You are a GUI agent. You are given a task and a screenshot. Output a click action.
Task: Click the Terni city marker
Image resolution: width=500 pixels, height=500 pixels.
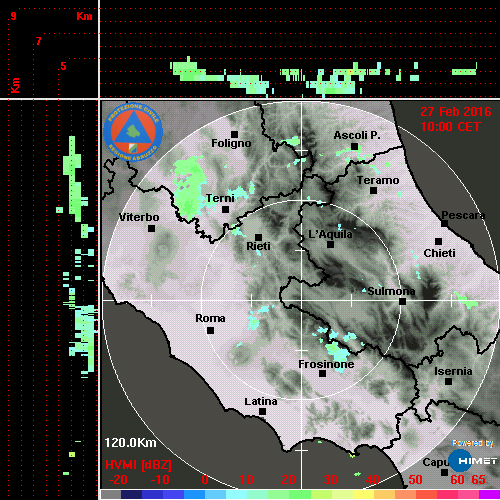(x=225, y=210)
